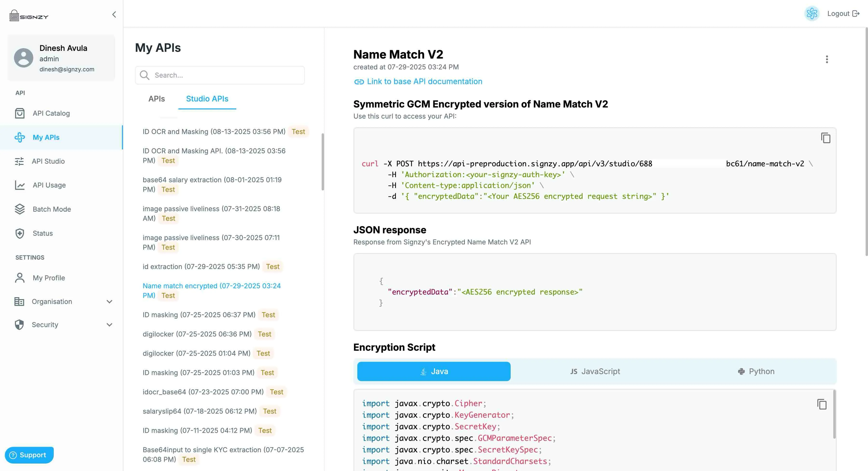Image resolution: width=868 pixels, height=471 pixels.
Task: Open the three-dot options menu
Action: click(827, 59)
